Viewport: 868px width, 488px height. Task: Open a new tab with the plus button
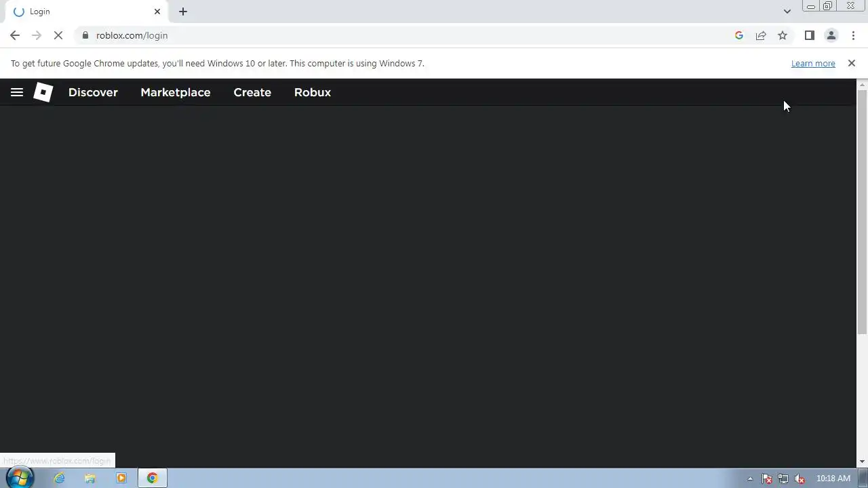(183, 12)
